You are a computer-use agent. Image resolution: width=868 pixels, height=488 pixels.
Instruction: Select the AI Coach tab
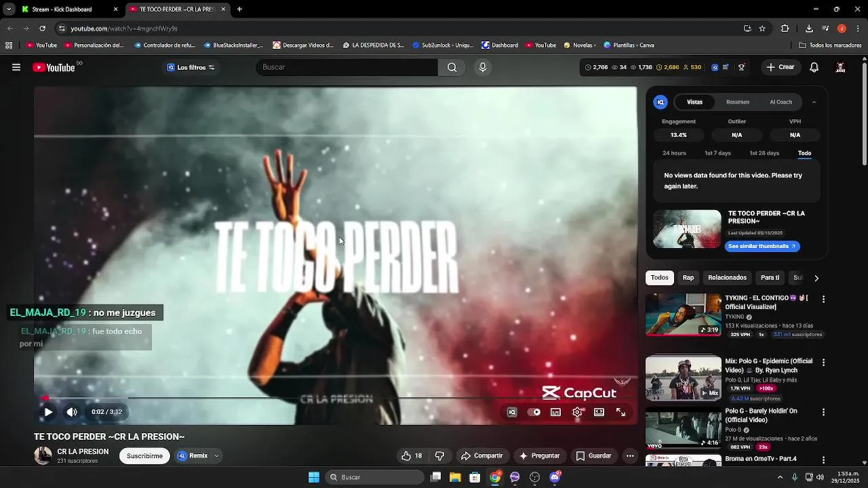(x=781, y=102)
